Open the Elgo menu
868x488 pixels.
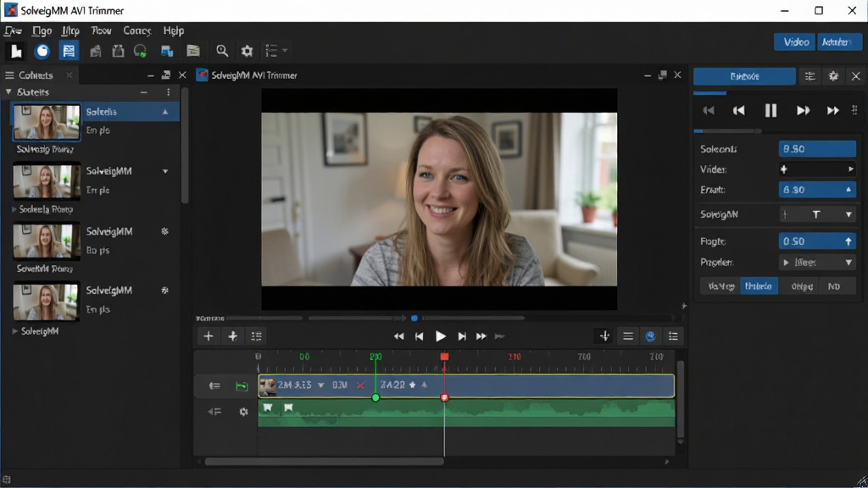coord(42,30)
